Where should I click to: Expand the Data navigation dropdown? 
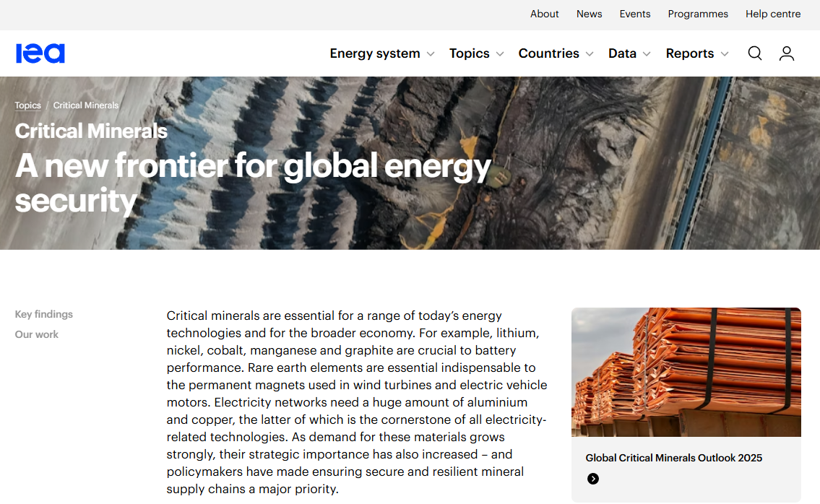(x=630, y=53)
